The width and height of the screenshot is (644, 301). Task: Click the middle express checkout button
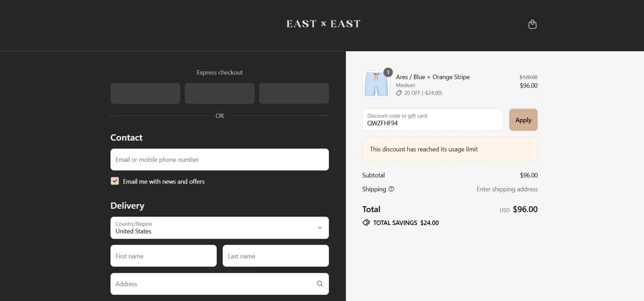point(219,93)
